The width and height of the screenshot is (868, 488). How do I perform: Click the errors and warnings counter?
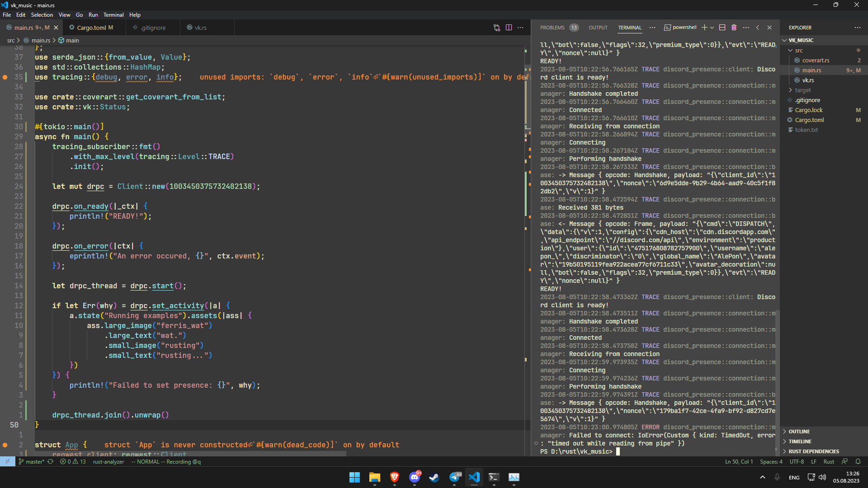[73, 462]
